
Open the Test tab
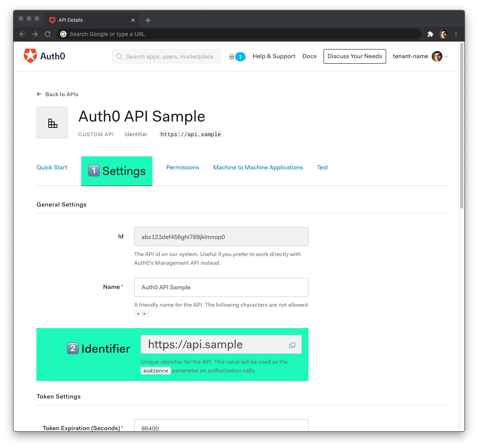tap(322, 167)
